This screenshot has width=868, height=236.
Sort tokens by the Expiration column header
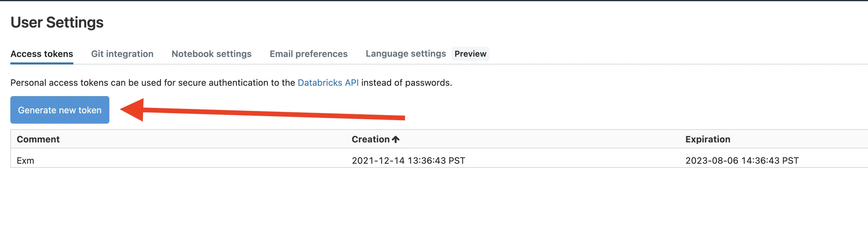click(x=708, y=139)
